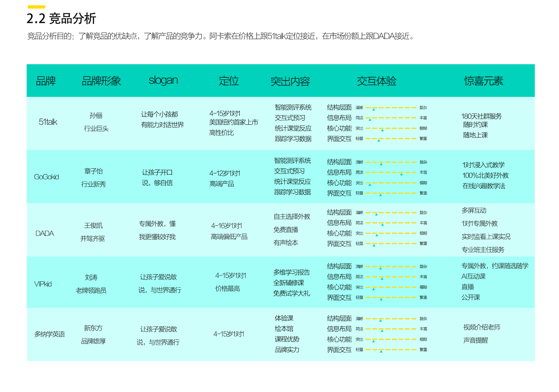Click 行业新秀 text

[93, 184]
